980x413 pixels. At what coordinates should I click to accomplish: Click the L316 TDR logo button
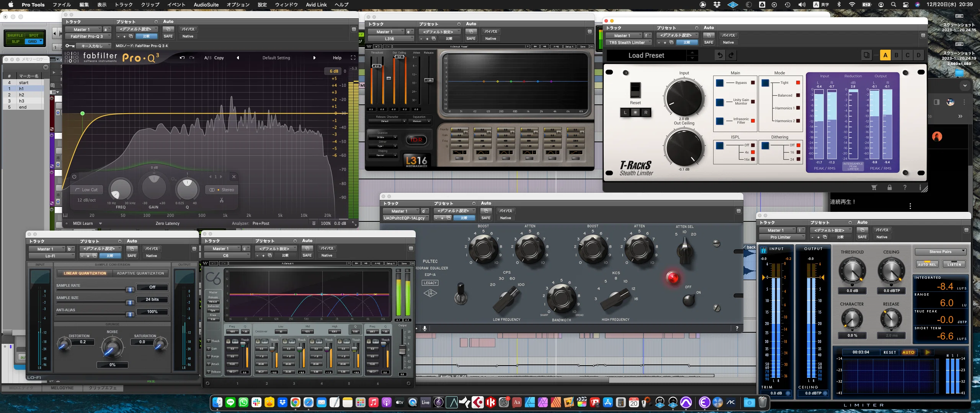(416, 140)
